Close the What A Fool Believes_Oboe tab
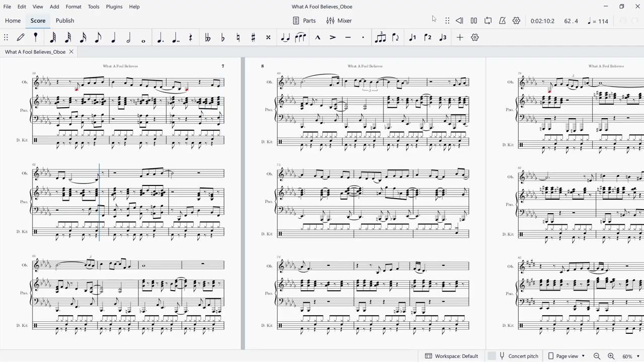Image resolution: width=644 pixels, height=362 pixels. (71, 52)
